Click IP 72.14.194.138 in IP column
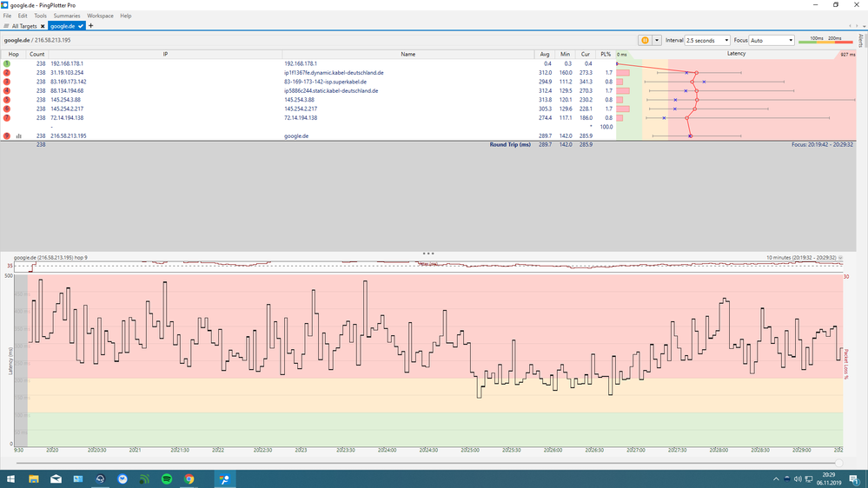The width and height of the screenshot is (868, 488). [67, 118]
